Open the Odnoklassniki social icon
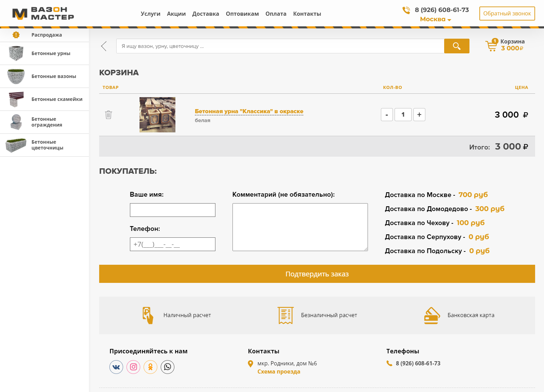 [150, 367]
